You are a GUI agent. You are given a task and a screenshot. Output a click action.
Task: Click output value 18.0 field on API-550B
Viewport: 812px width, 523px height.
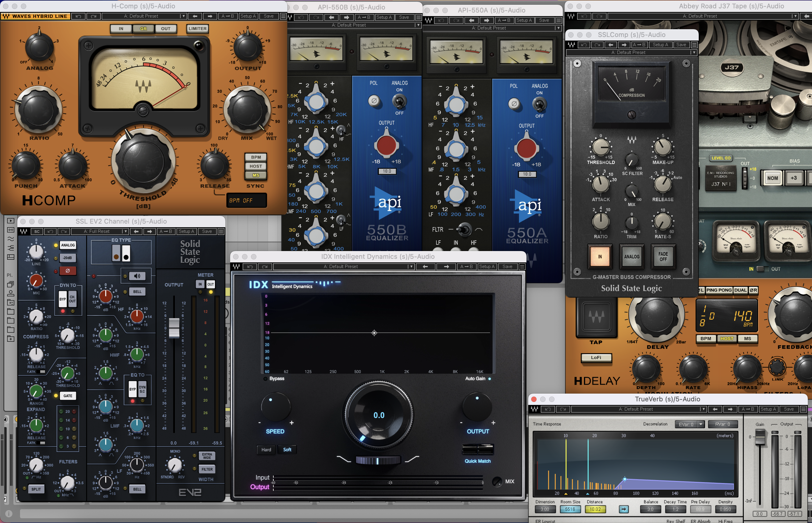pyautogui.click(x=387, y=171)
